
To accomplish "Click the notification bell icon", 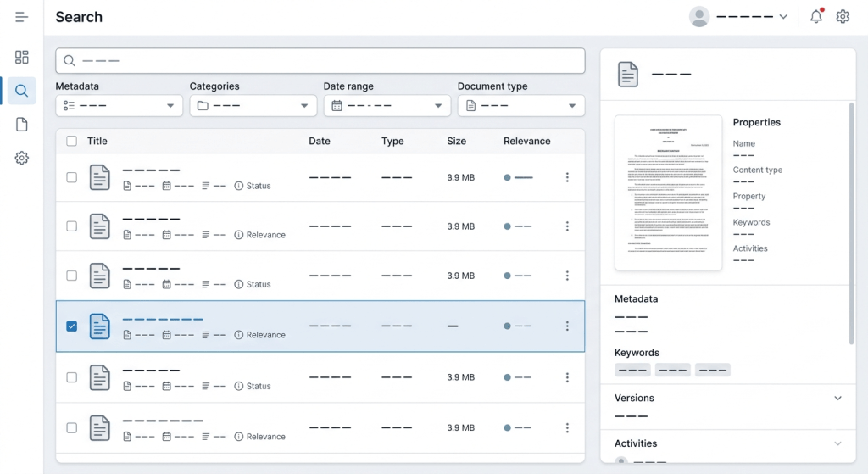I will pyautogui.click(x=815, y=17).
